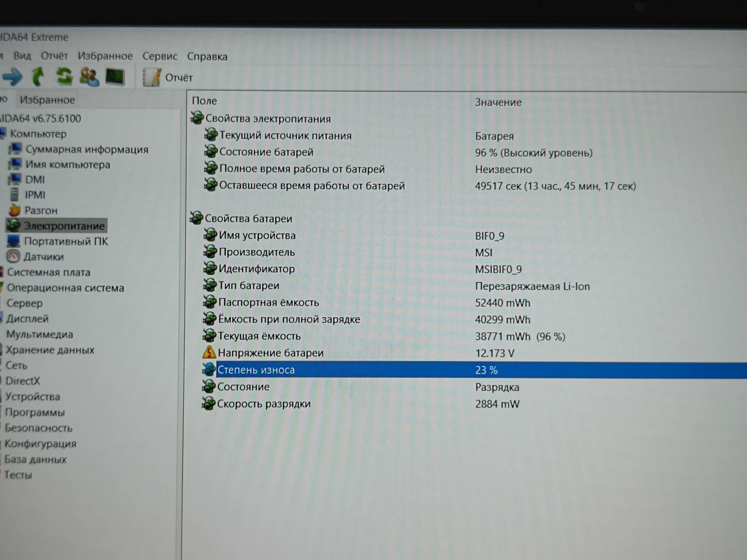The width and height of the screenshot is (747, 560).
Task: Click the Состояние батарей row icon
Action: 211,151
